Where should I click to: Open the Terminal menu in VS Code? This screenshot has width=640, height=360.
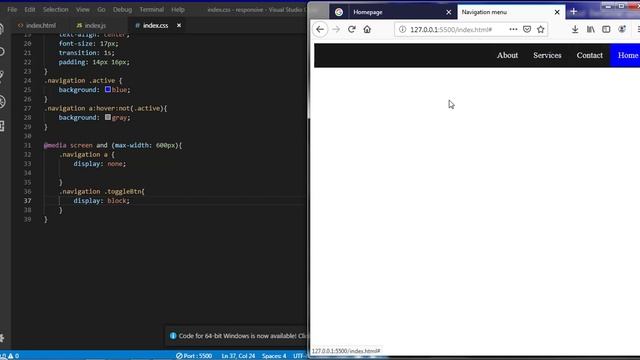click(x=151, y=9)
